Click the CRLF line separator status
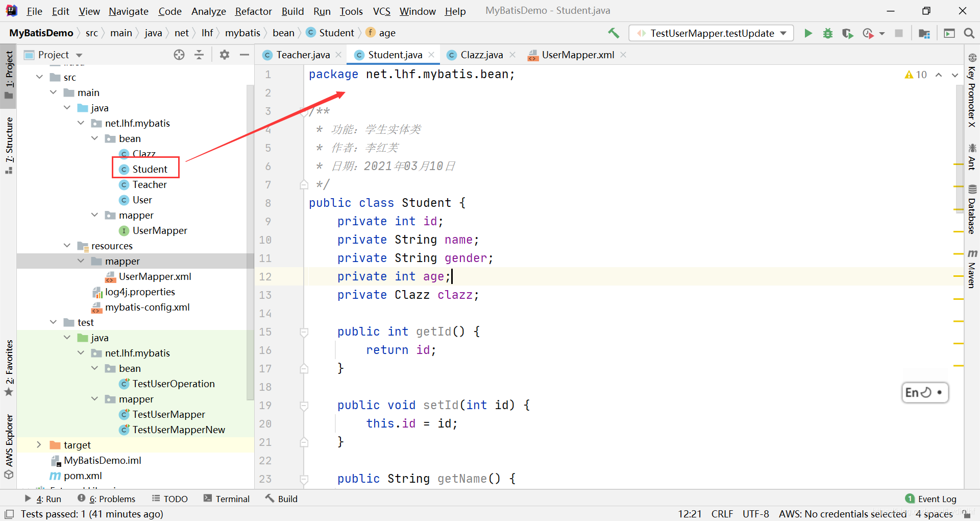 tap(722, 514)
